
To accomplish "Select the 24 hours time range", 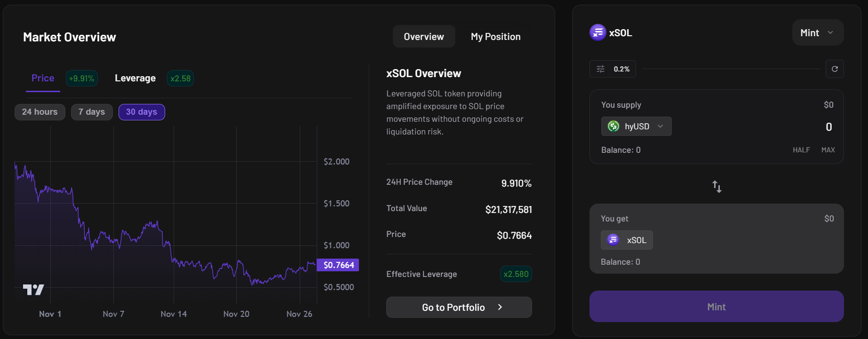I will (40, 112).
